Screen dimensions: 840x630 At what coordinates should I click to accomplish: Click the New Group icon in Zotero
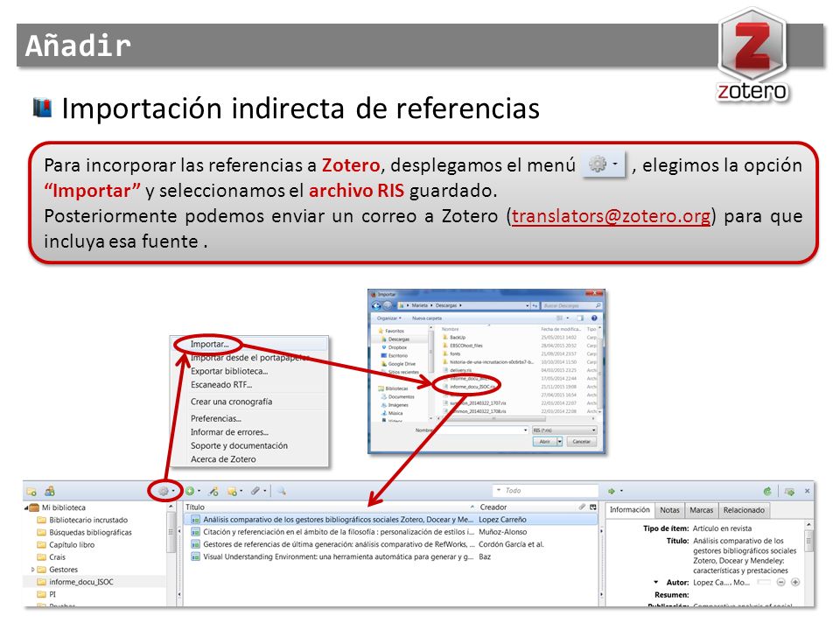[50, 491]
